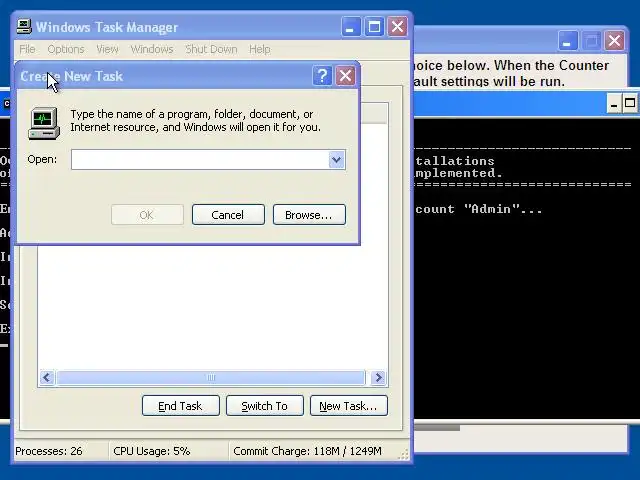Click the resize grip of Task Manager
Image resolution: width=640 pixels, height=480 pixels.
click(403, 454)
